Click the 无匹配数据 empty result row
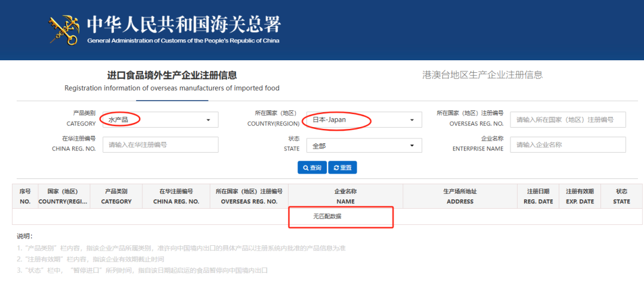The width and height of the screenshot is (644, 281). tap(327, 216)
